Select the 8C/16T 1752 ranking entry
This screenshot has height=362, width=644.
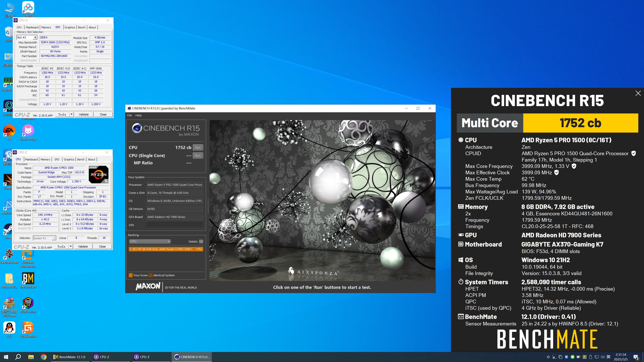click(166, 249)
